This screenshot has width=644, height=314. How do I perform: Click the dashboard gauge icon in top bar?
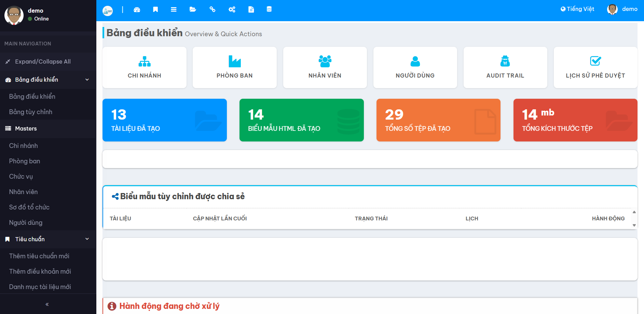coord(137,10)
